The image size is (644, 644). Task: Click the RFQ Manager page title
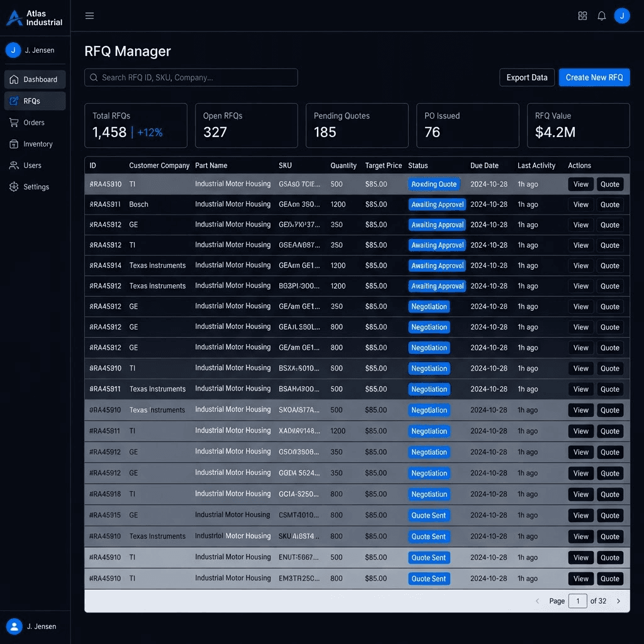coord(127,51)
